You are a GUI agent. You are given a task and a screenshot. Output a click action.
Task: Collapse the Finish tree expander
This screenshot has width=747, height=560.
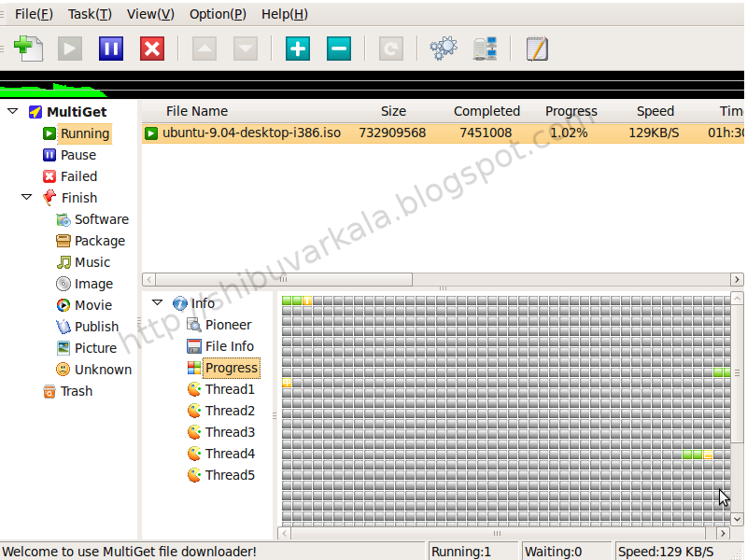[27, 197]
